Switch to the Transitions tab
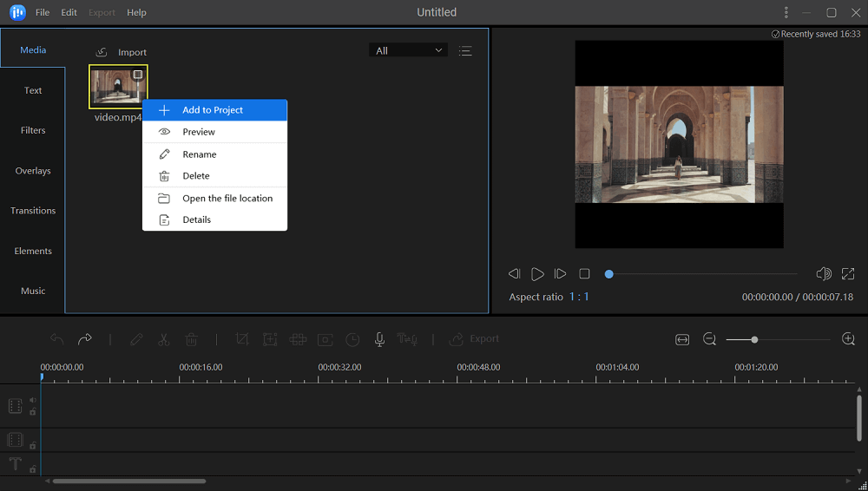The height and width of the screenshot is (491, 868). (33, 211)
